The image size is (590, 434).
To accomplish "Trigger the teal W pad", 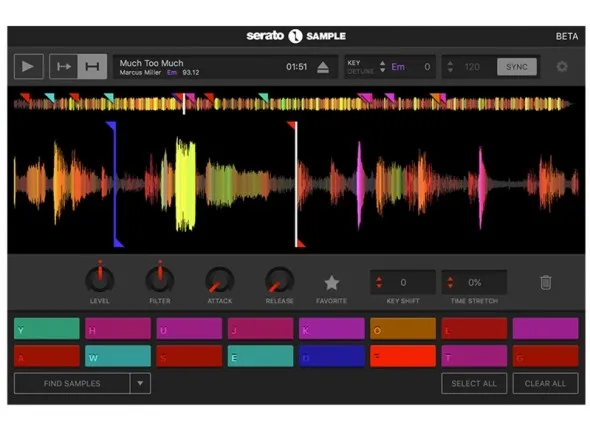I will tap(118, 356).
